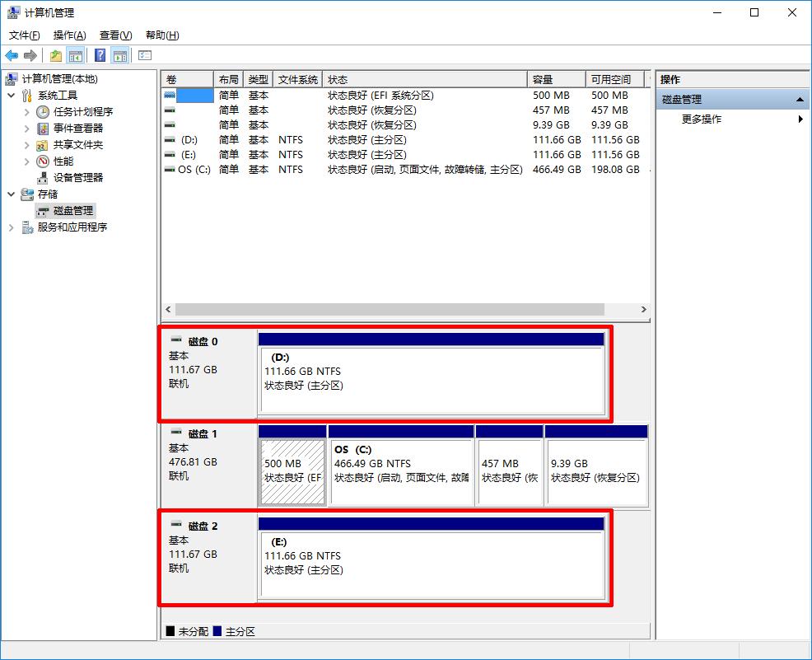
Task: Open Task Scheduler (任务计划程序) in the tree
Action: (x=83, y=111)
